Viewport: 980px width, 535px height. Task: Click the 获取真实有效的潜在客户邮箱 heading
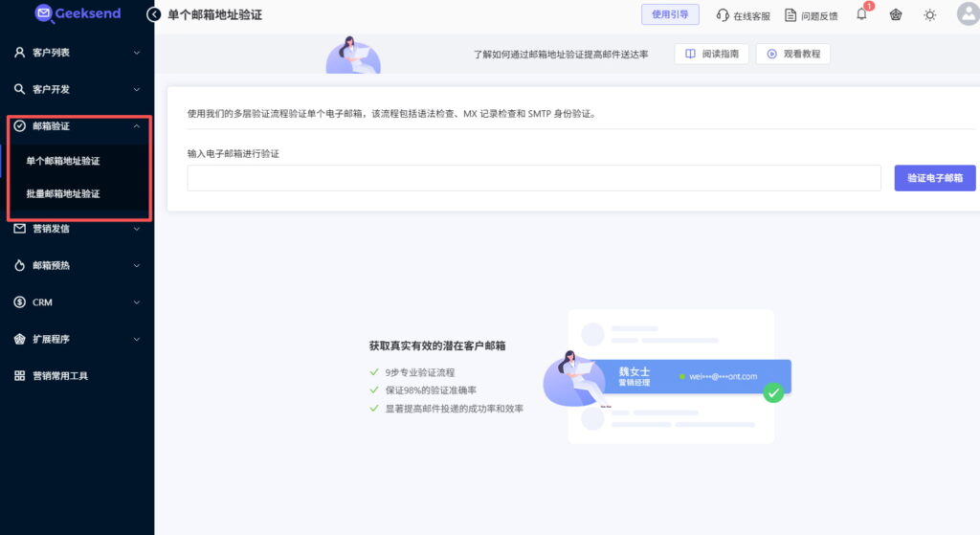437,346
